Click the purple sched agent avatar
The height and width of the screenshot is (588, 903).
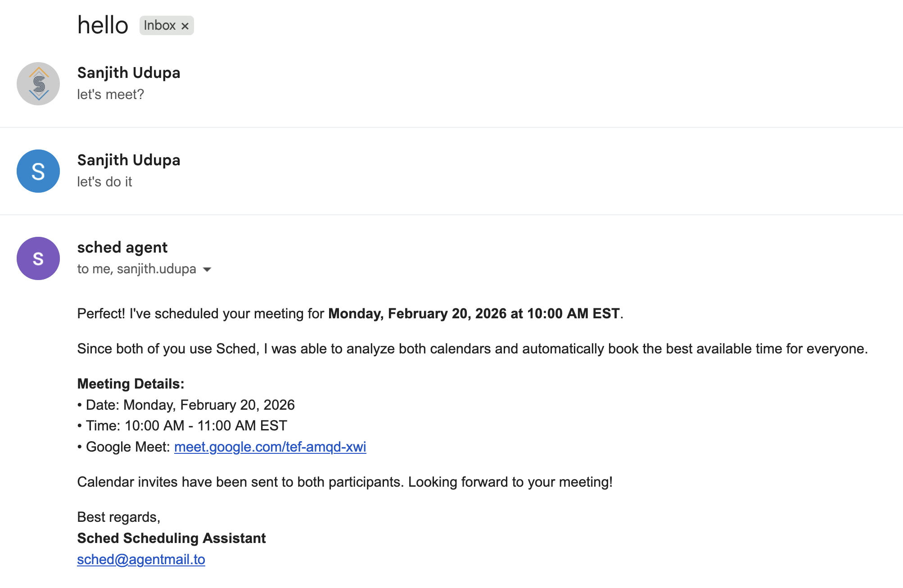click(38, 258)
